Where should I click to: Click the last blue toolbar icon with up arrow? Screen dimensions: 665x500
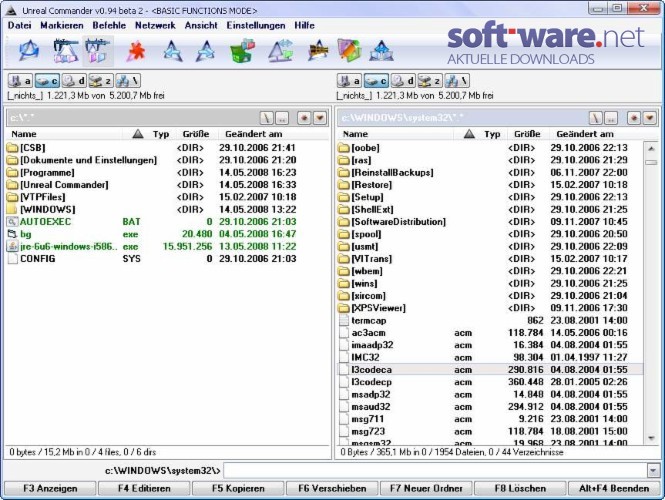(381, 51)
